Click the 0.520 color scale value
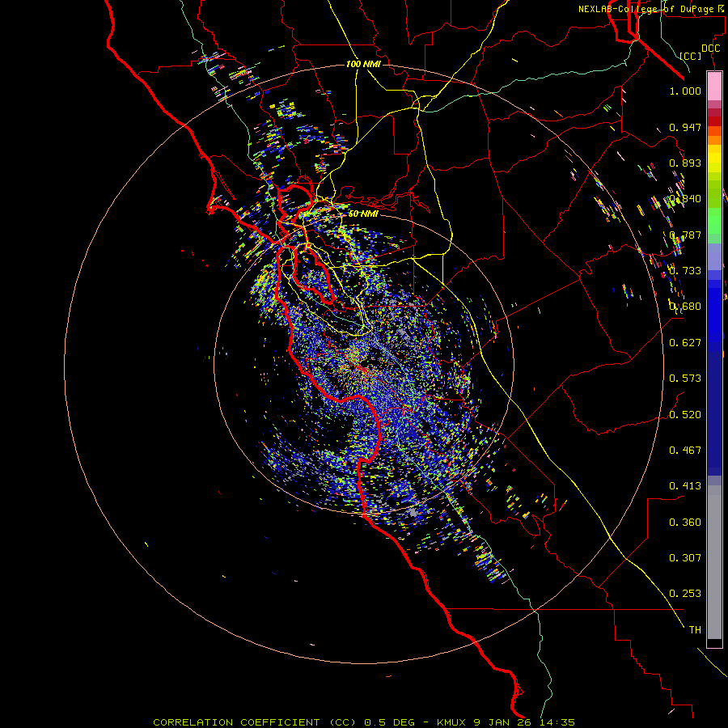 coord(685,415)
